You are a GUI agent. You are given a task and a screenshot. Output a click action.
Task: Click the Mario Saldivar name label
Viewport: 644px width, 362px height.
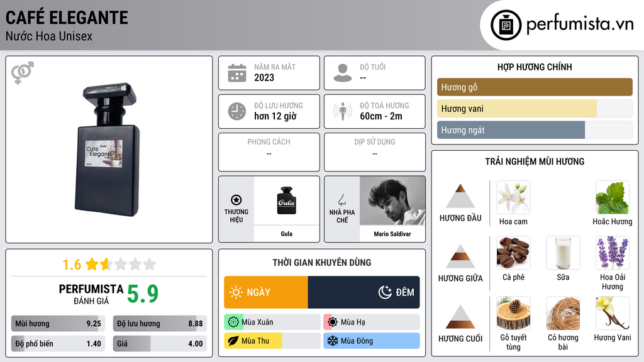pyautogui.click(x=392, y=234)
